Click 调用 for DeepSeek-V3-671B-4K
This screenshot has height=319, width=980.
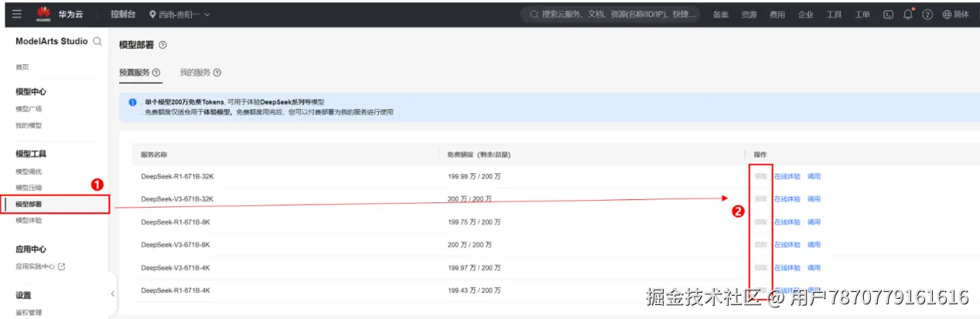[814, 268]
